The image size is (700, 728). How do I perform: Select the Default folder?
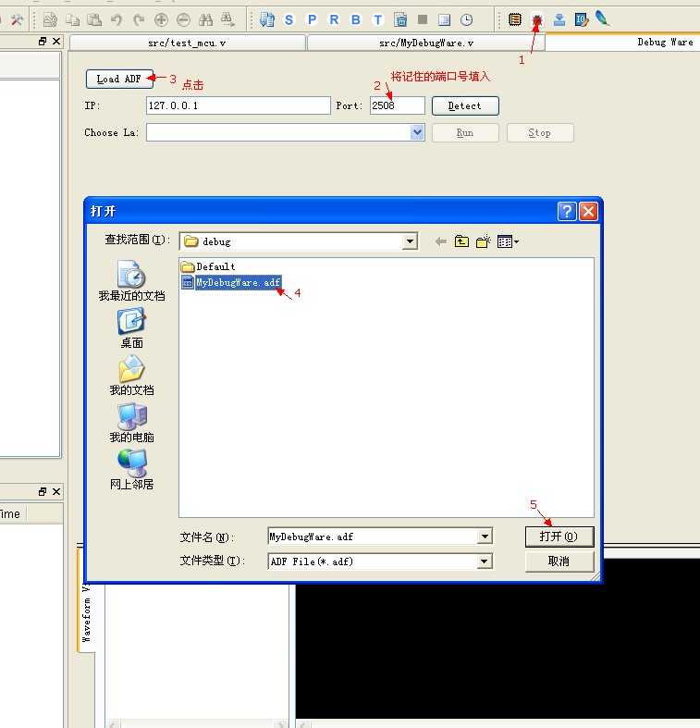[x=208, y=266]
